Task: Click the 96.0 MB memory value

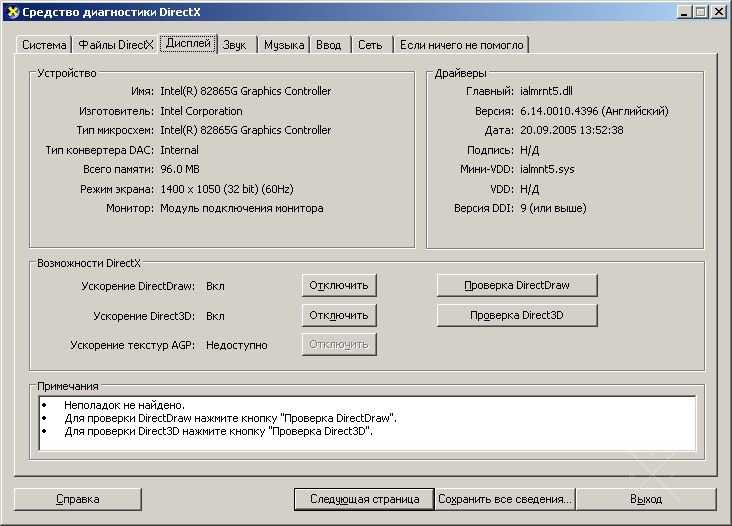Action: tap(180, 169)
